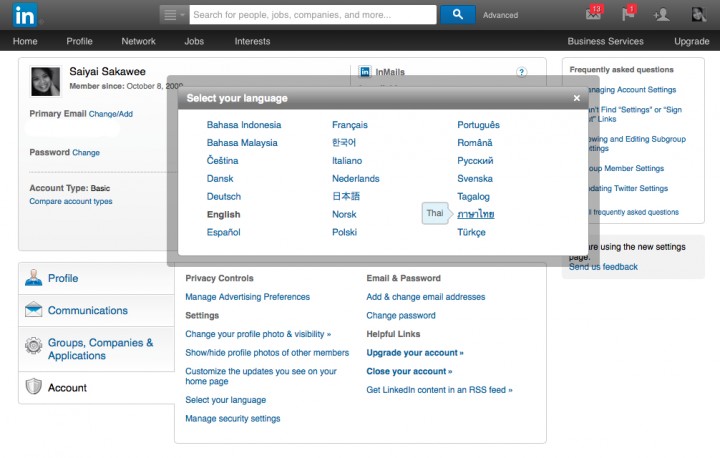Choose Deutsch language
Screen dimensions: 720x458
coord(224,197)
